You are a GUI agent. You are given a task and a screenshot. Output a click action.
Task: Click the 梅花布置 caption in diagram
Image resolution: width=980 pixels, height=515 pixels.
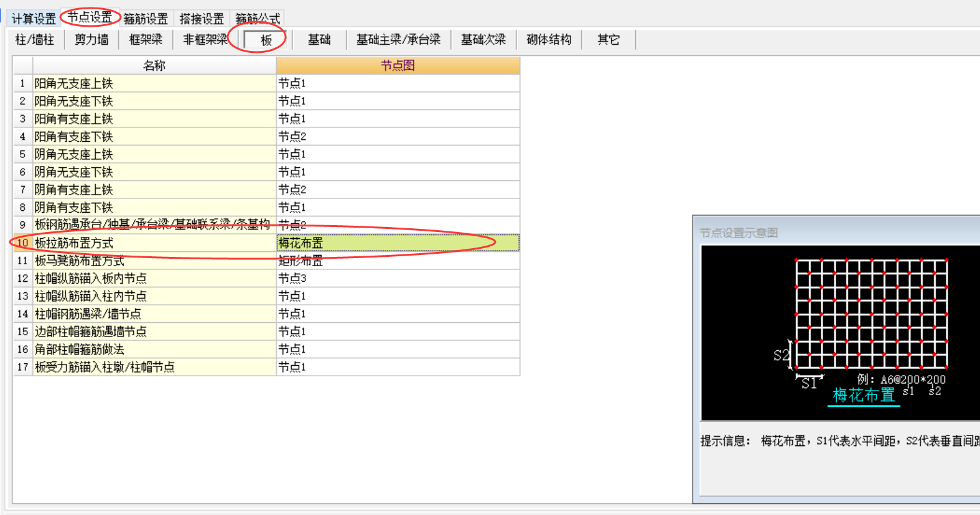pos(864,395)
